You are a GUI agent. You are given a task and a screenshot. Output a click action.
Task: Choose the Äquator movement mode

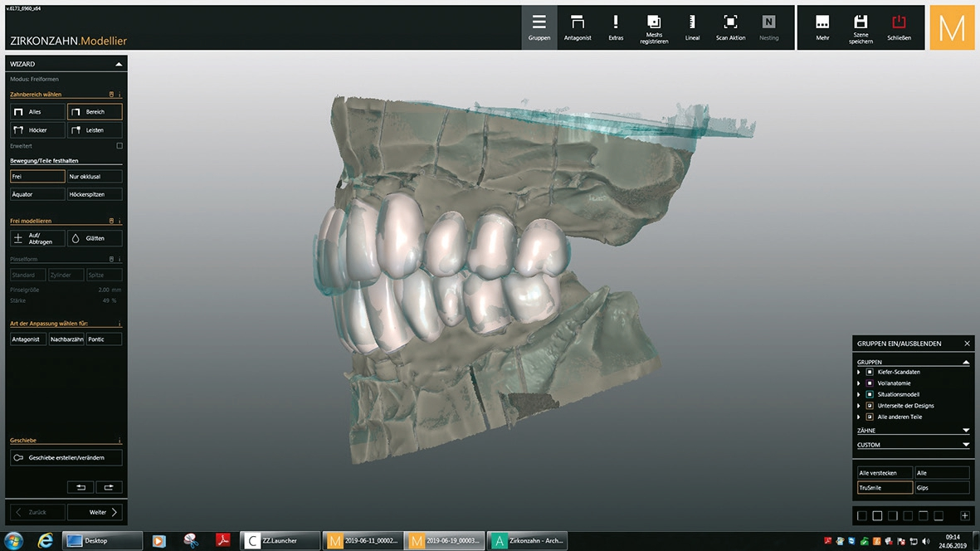[37, 194]
